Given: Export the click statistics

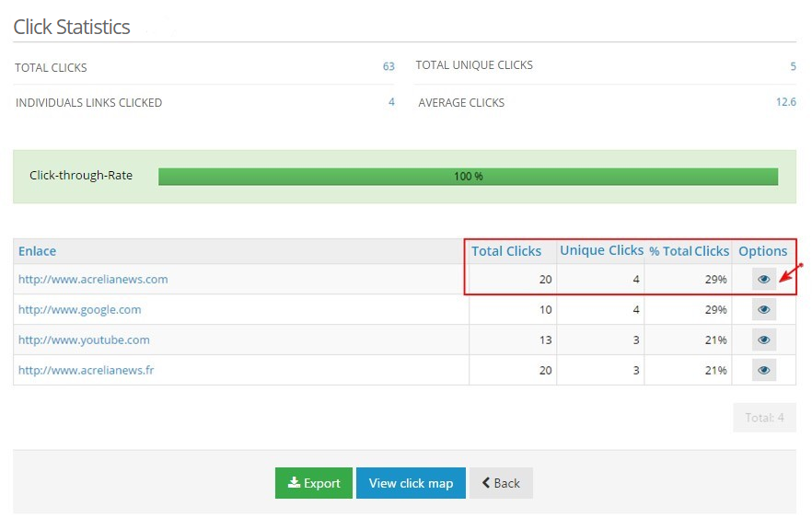Looking at the screenshot, I should [314, 483].
